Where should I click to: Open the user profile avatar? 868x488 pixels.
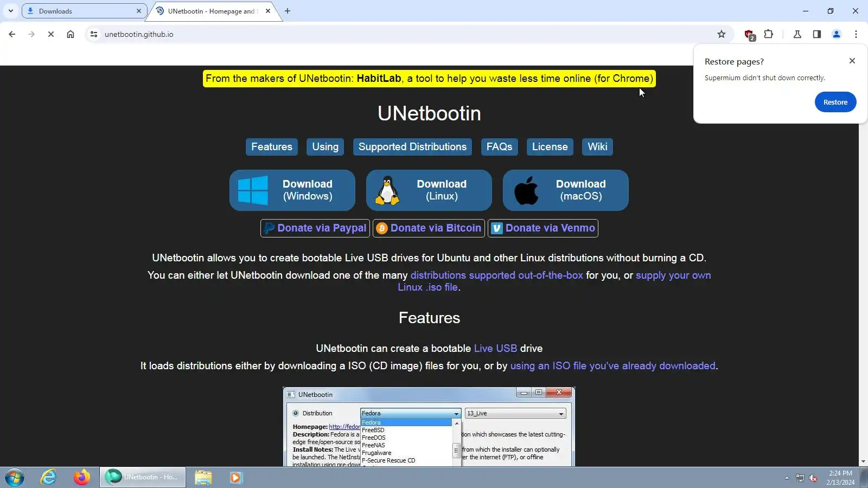pyautogui.click(x=837, y=34)
